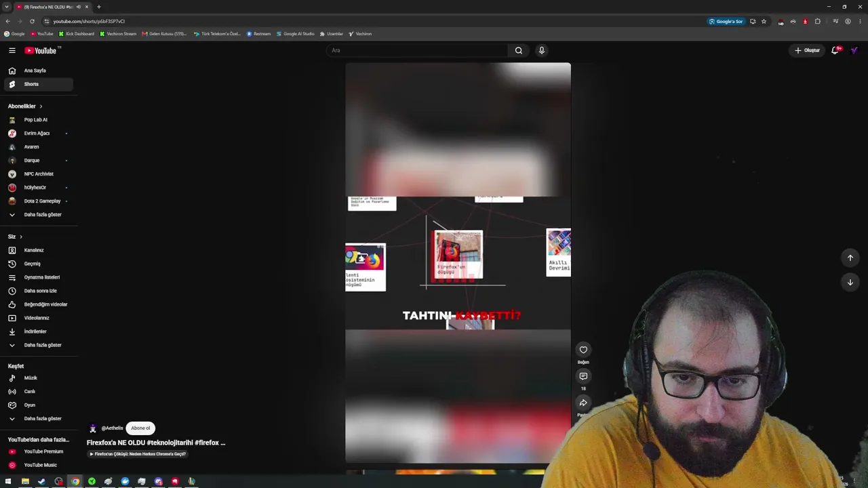Open Kick Dashboard bookmark
868x488 pixels.
click(77, 34)
